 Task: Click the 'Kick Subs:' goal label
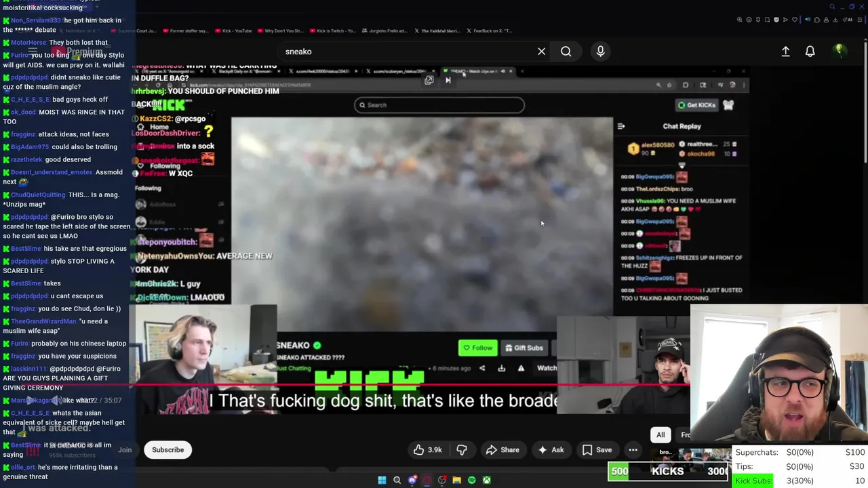pyautogui.click(x=753, y=481)
